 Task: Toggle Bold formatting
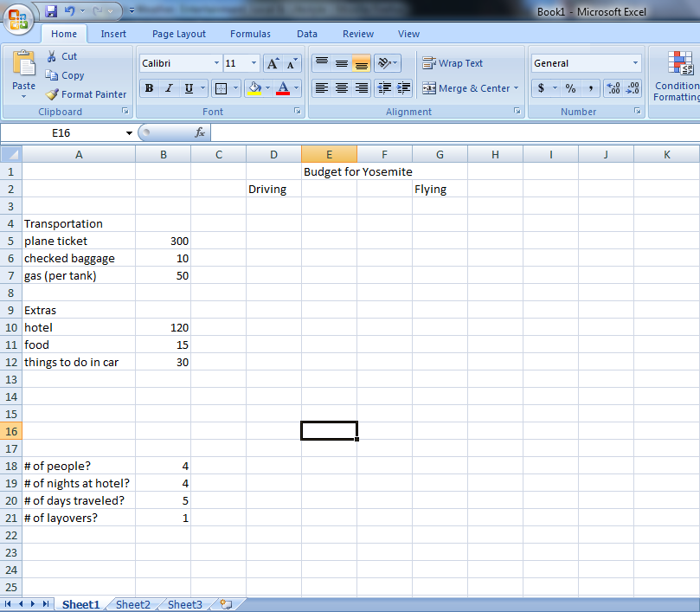tap(150, 88)
